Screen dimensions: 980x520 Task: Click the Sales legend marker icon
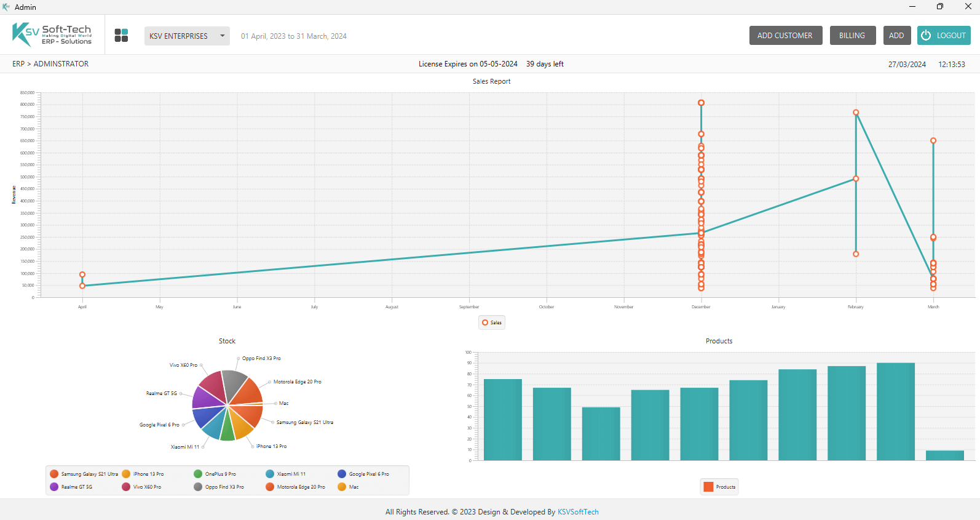(x=485, y=322)
